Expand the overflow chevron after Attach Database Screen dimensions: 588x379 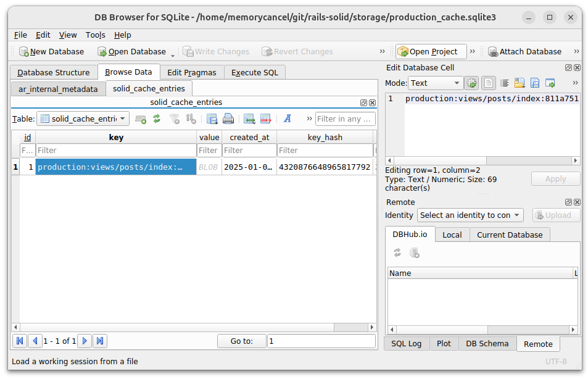(x=576, y=51)
